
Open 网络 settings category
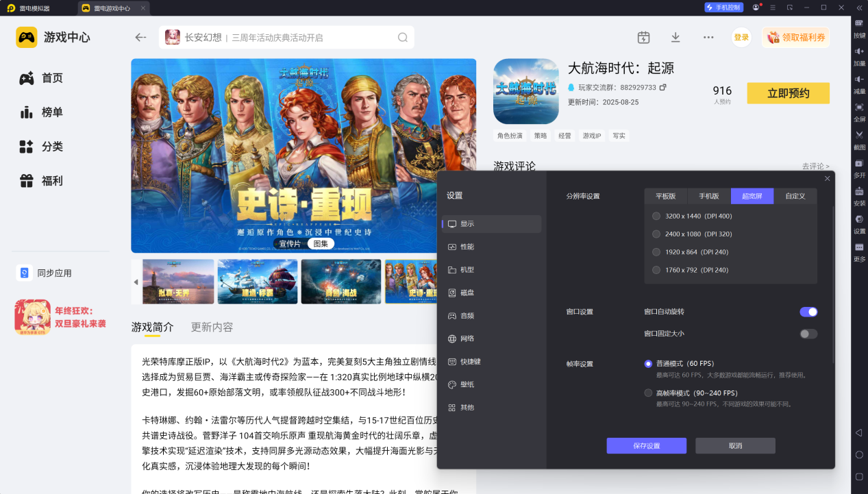(491, 338)
